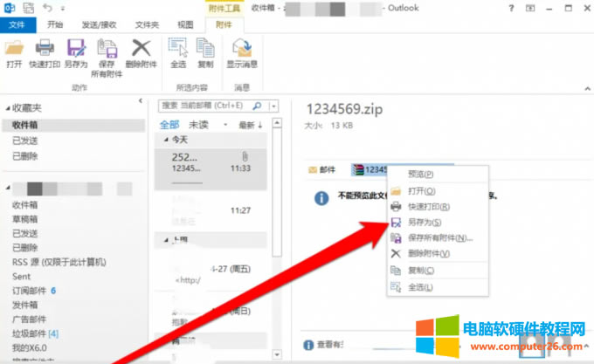Collapse the ribbon arrow
Image resolution: width=594 pixels, height=364 pixels.
pyautogui.click(x=587, y=88)
